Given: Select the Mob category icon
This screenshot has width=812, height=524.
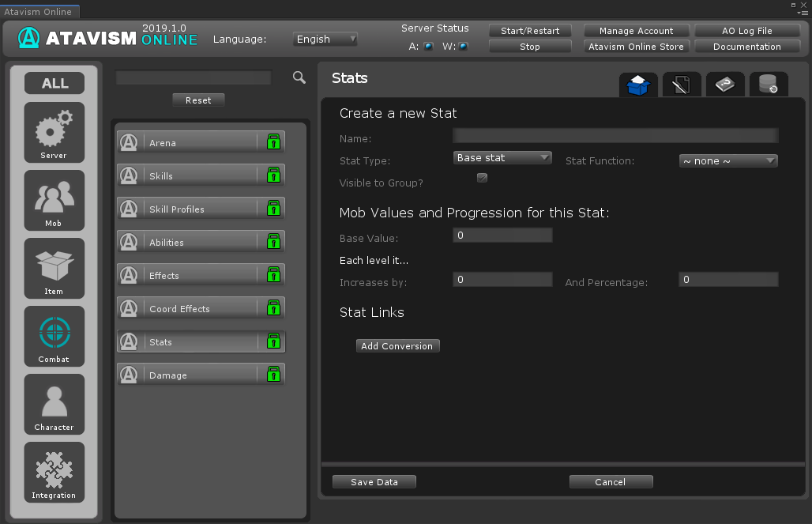Looking at the screenshot, I should (54, 200).
